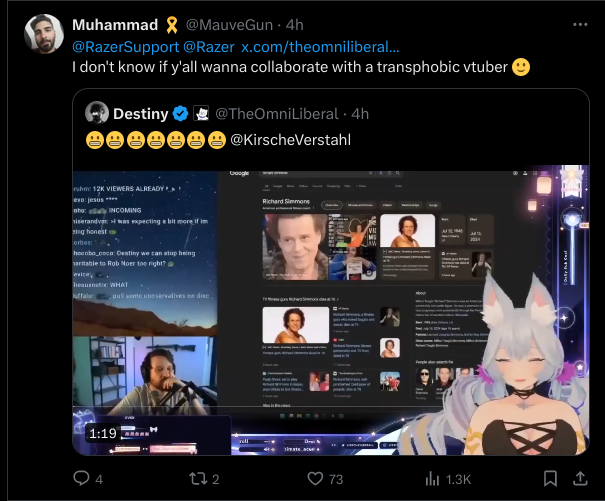The width and height of the screenshot is (605, 501).
Task: Open Destiny's avatar in quoted tweet
Action: pyautogui.click(x=96, y=113)
